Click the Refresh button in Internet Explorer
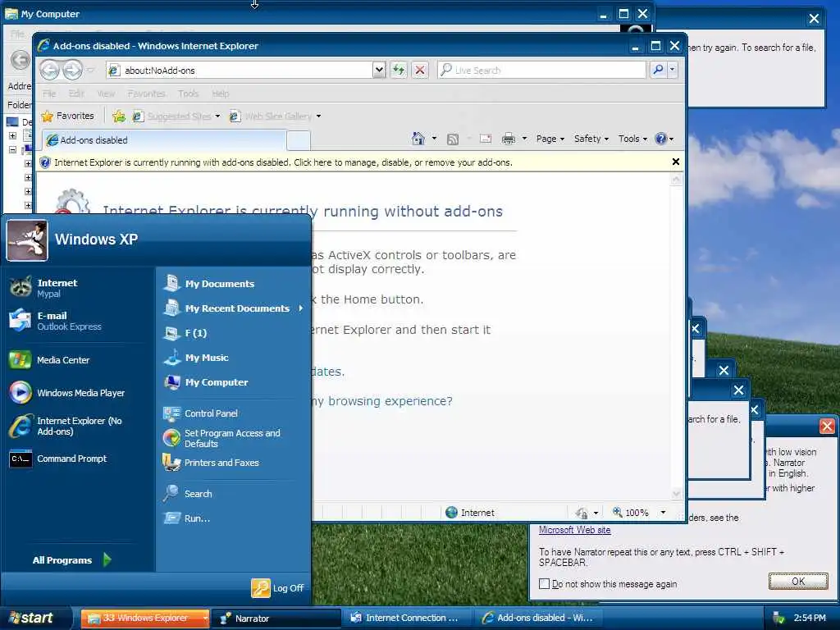Screen dimensions: 840x630 tap(399, 70)
